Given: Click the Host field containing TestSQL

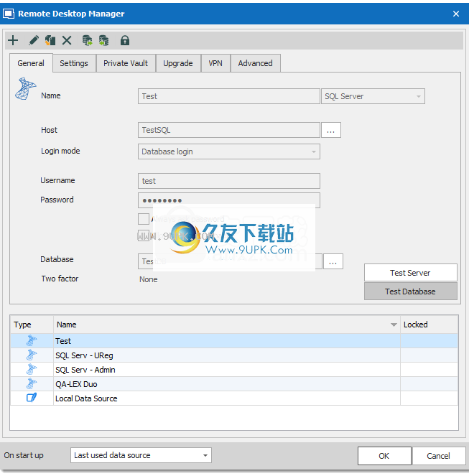Looking at the screenshot, I should 228,130.
